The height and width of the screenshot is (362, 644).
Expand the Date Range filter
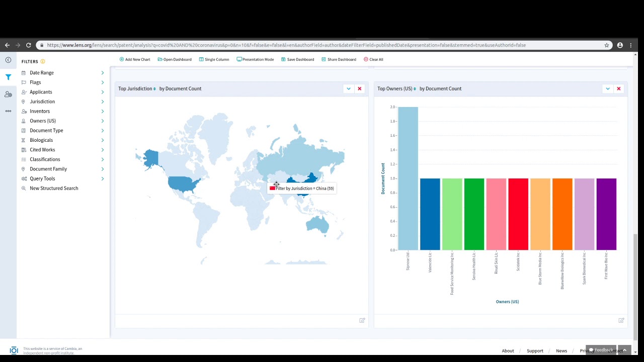pyautogui.click(x=63, y=73)
